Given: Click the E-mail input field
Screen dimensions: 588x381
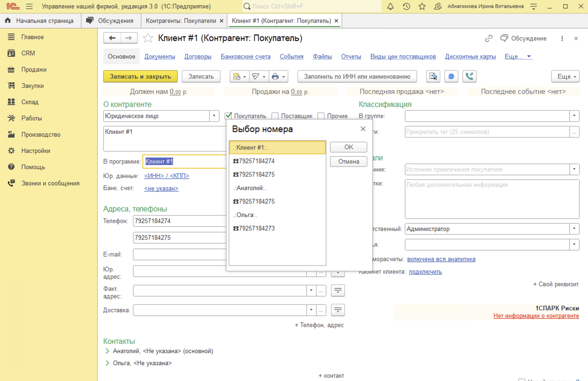Looking at the screenshot, I should [x=179, y=255].
